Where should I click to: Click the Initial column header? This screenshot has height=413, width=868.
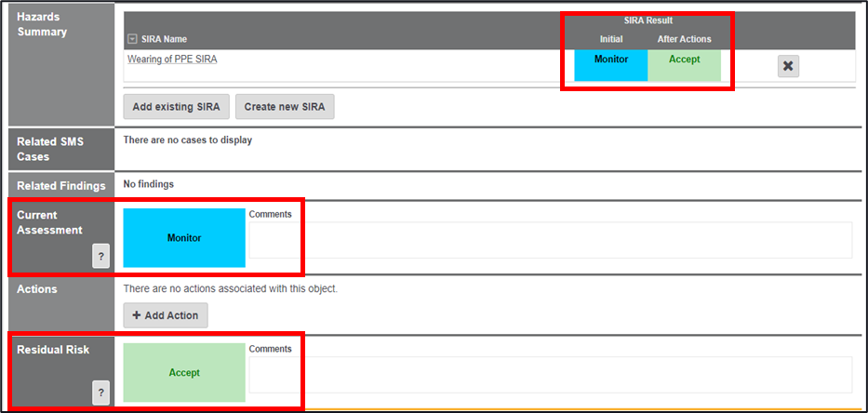click(x=611, y=39)
